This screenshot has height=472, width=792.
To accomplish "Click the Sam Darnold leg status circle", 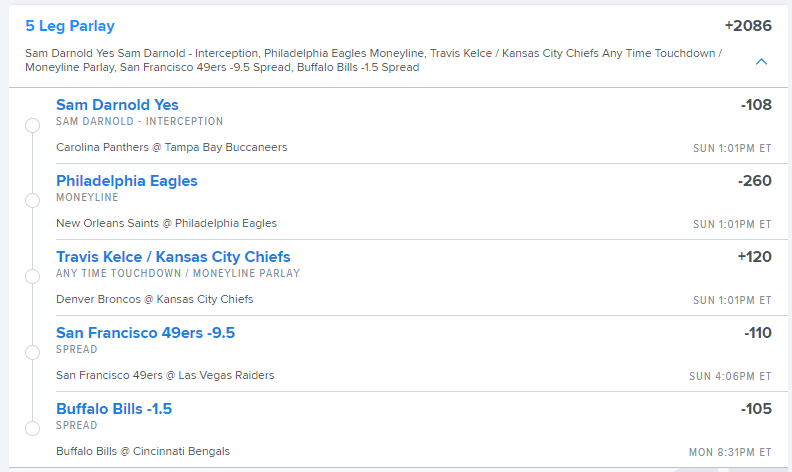I will point(32,125).
